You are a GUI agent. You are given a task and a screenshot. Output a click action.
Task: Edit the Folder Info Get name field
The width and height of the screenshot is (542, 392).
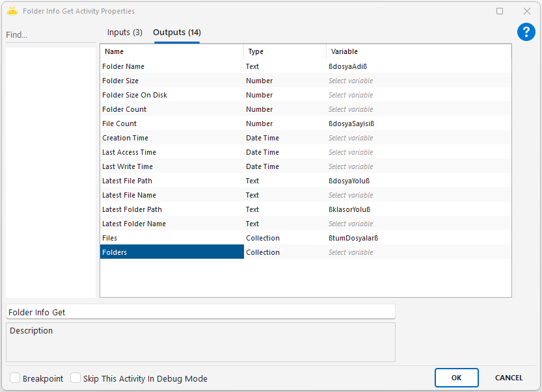(x=200, y=312)
